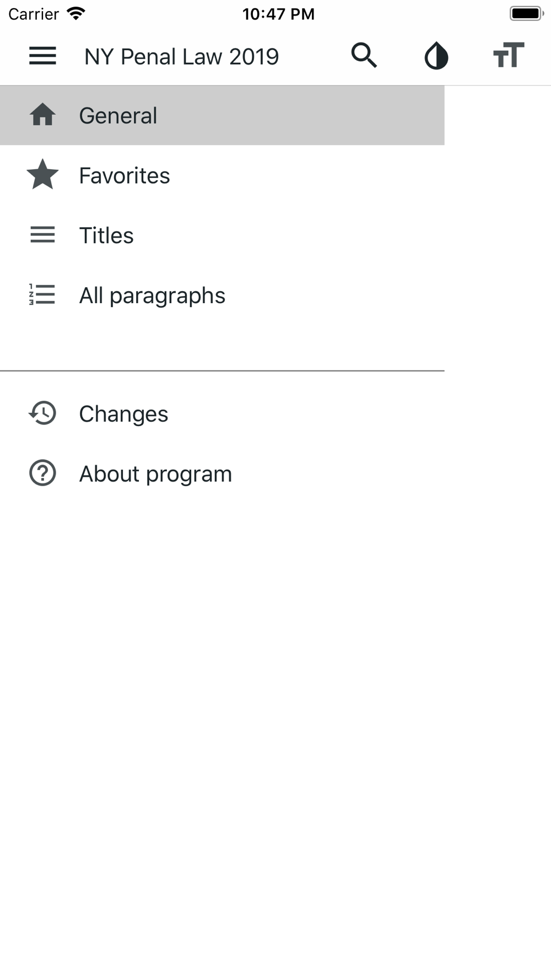Open text size settings icon
Image resolution: width=551 pixels, height=980 pixels.
pyautogui.click(x=509, y=55)
